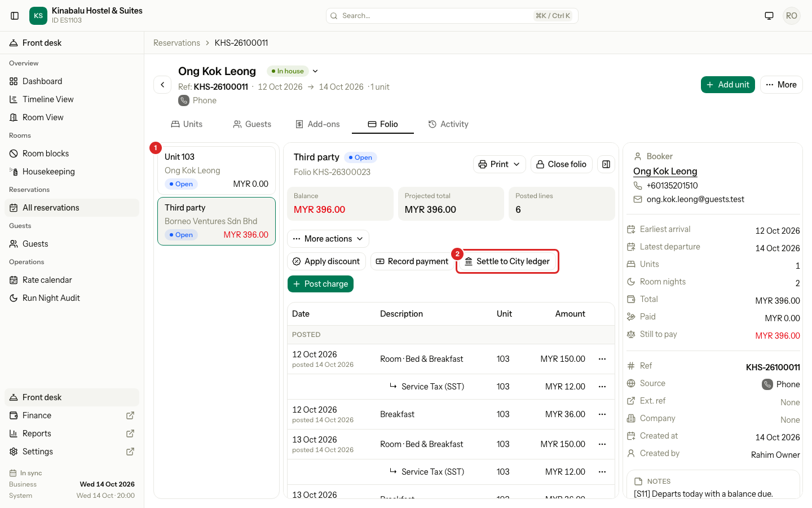Open row menu for Room Bed & Breakfast MYR 150.00 on 12 Oct
The image size is (812, 508).
click(602, 359)
